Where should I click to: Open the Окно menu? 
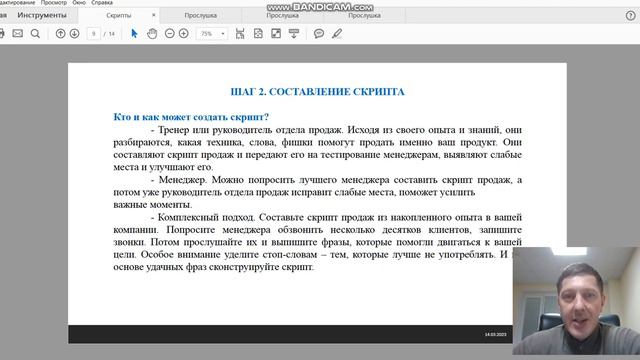tap(79, 2)
